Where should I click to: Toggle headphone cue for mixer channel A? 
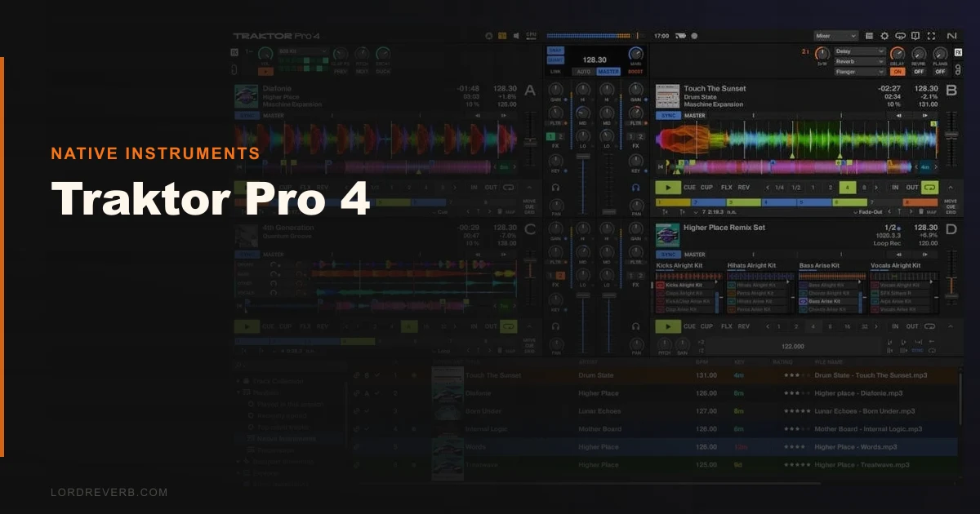555,187
